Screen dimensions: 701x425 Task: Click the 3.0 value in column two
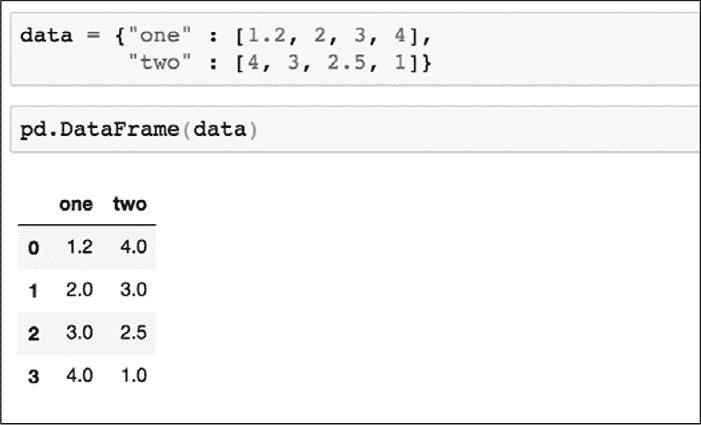pyautogui.click(x=133, y=291)
